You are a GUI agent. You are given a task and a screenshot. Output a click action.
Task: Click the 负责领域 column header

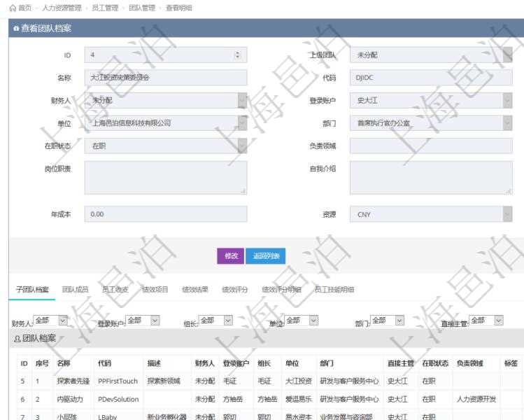pyautogui.click(x=470, y=363)
